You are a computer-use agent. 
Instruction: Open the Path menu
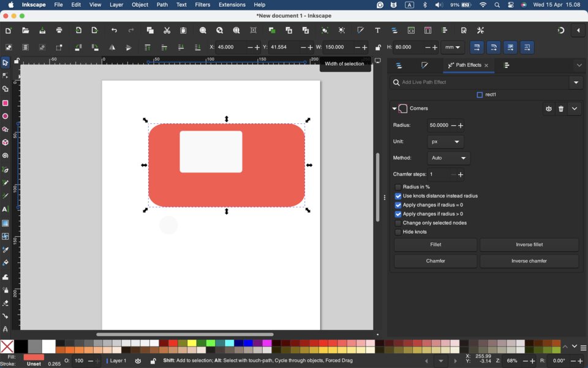162,5
